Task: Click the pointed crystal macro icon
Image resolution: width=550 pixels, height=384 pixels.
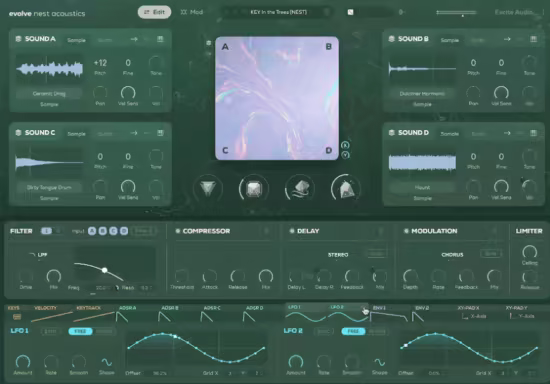Action: [x=346, y=188]
